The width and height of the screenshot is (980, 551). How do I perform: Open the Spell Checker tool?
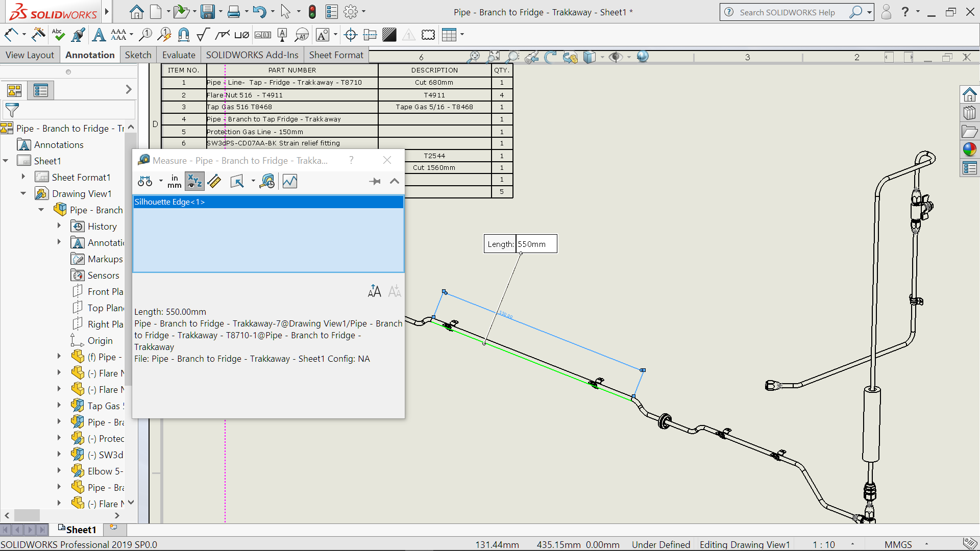(58, 35)
